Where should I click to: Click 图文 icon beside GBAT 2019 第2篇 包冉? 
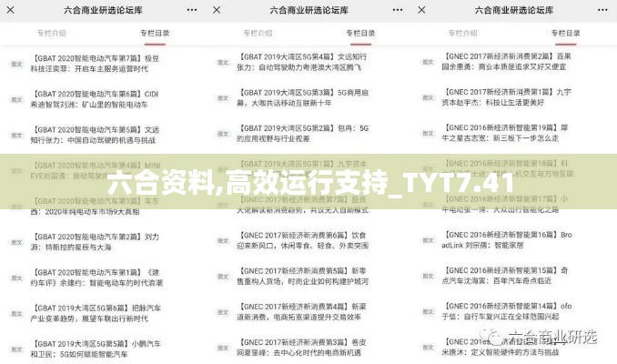tap(223, 134)
